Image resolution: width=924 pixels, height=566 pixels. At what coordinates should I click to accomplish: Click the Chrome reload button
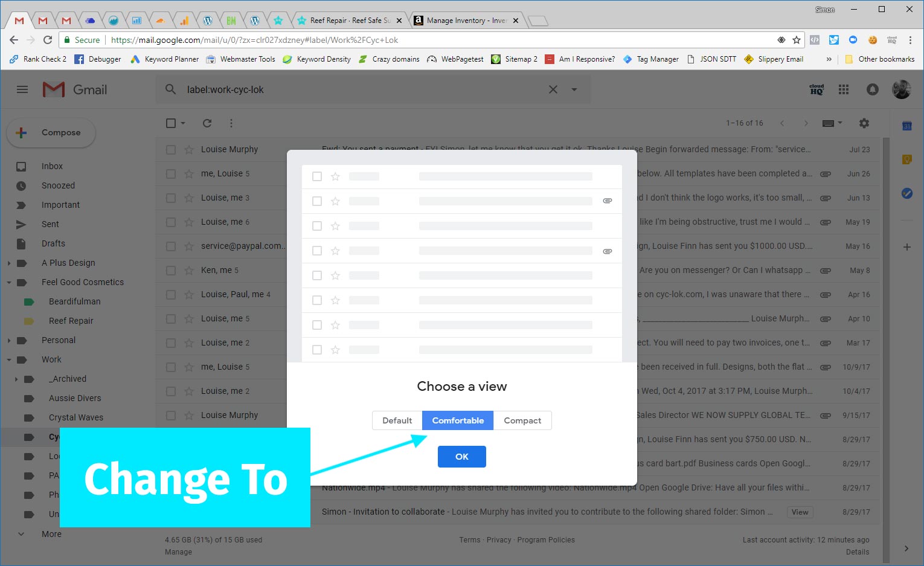click(48, 40)
